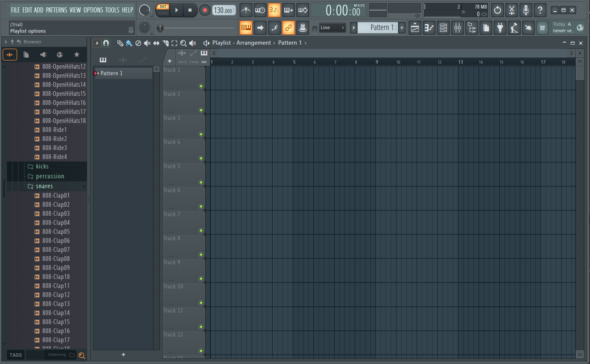Open the TOOLS menu
Viewport: 590px width, 364px height.
(113, 10)
